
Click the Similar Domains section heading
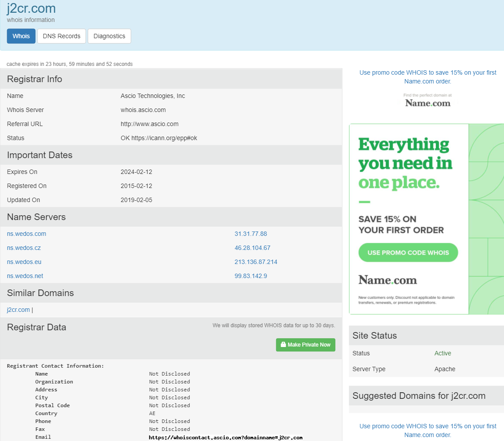point(40,293)
